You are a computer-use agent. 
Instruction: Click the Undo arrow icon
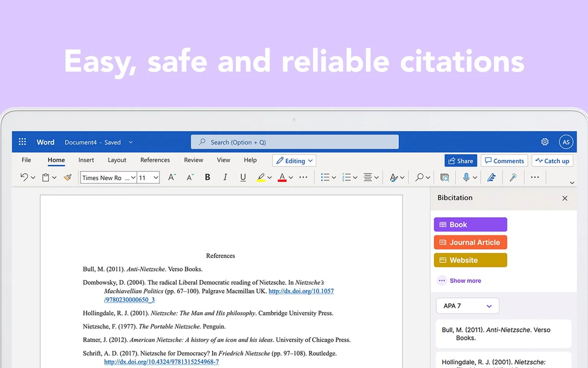point(24,177)
